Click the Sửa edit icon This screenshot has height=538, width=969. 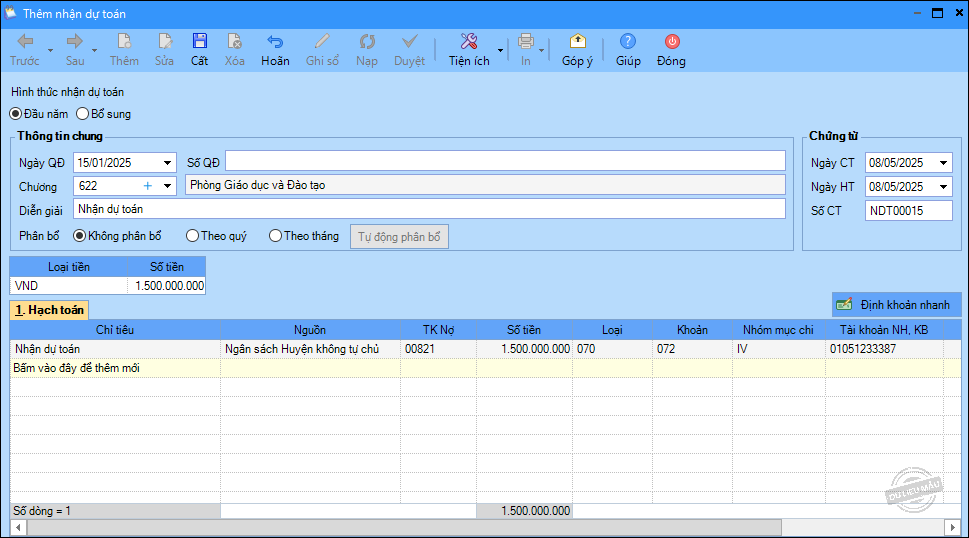(x=164, y=41)
